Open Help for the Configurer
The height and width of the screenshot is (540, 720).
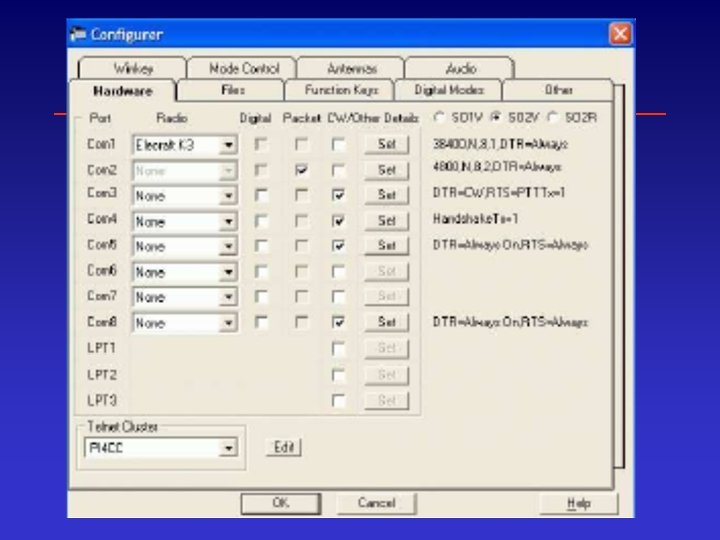tap(579, 503)
